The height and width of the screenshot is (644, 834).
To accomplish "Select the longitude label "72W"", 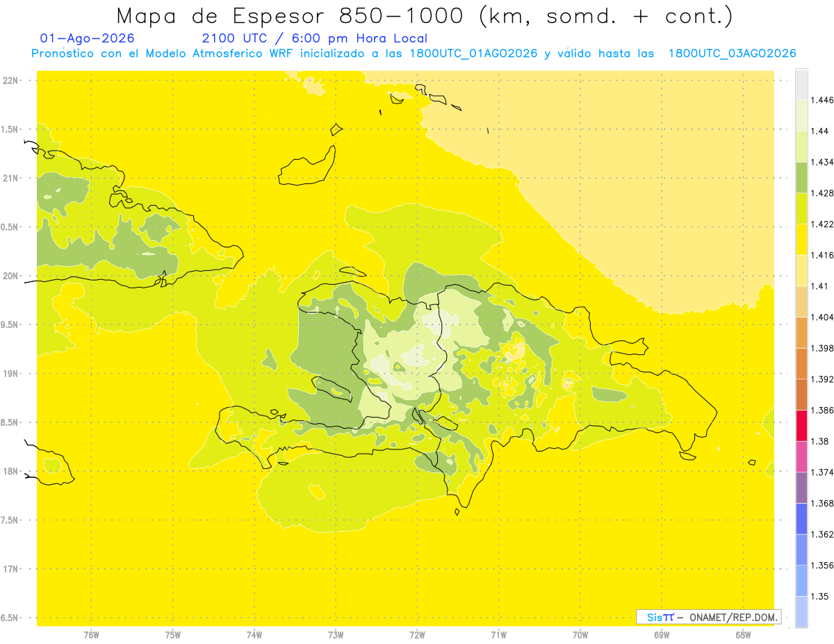I will (x=417, y=635).
